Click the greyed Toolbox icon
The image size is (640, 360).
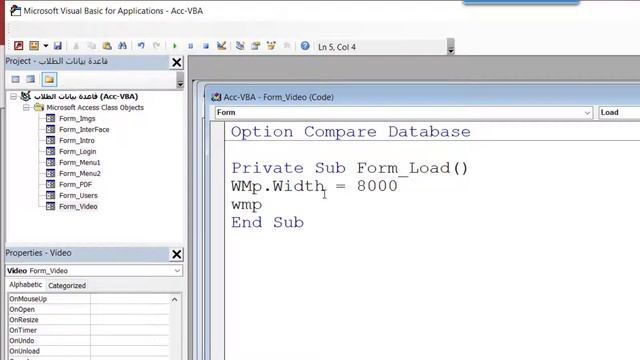pos(287,46)
